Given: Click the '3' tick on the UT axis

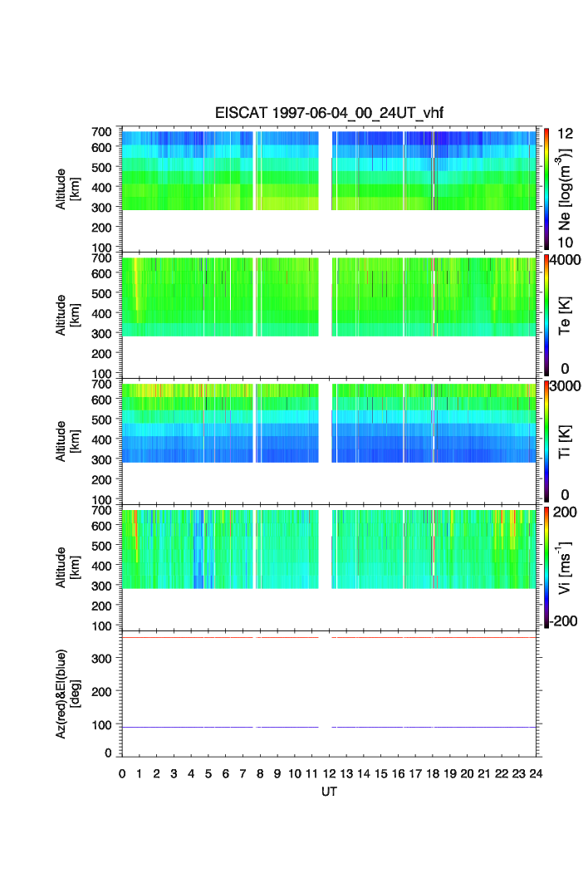Looking at the screenshot, I should tap(174, 773).
